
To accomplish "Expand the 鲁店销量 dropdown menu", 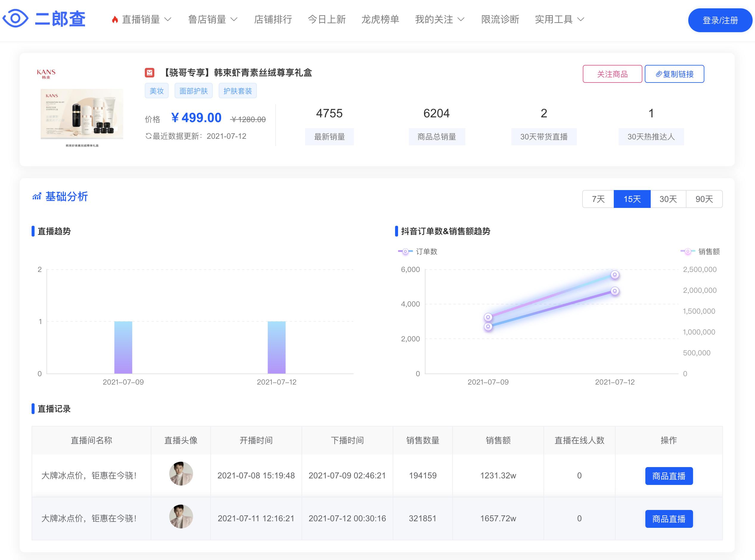I will (212, 19).
